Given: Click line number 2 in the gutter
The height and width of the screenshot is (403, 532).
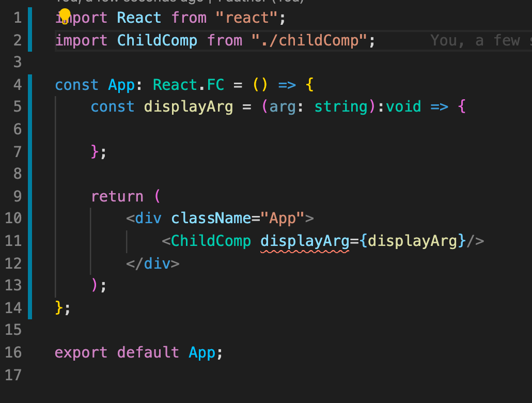Looking at the screenshot, I should 18,40.
